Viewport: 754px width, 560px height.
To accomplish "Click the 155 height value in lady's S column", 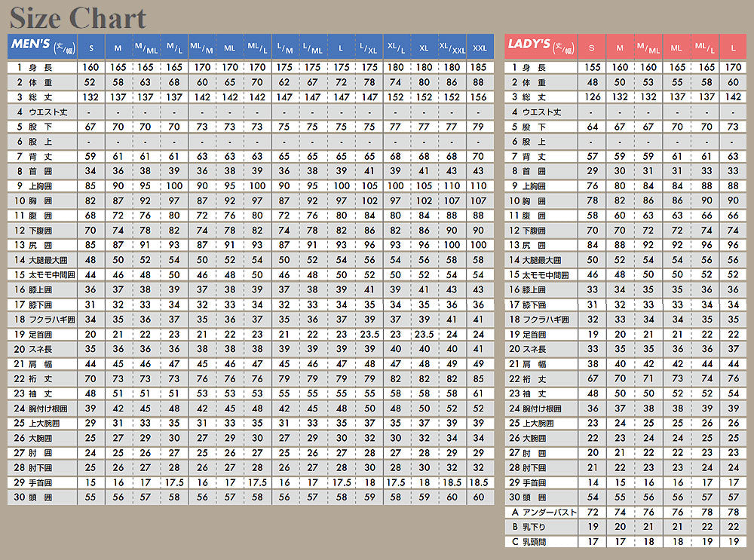I will (x=593, y=68).
